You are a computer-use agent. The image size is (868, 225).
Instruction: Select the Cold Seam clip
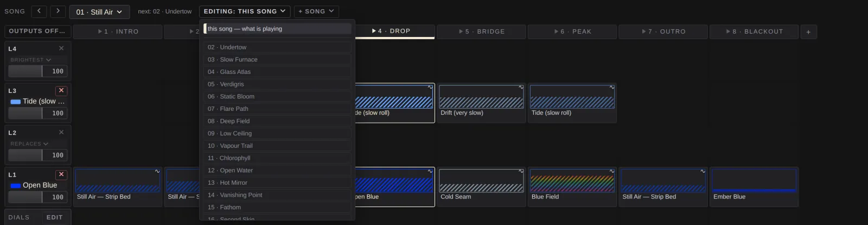point(481,187)
